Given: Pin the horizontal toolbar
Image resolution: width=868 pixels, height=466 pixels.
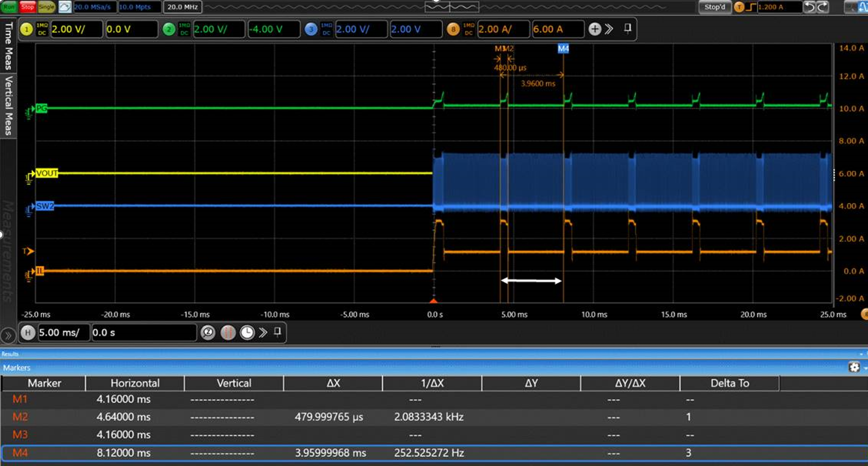Looking at the screenshot, I should pyautogui.click(x=278, y=332).
